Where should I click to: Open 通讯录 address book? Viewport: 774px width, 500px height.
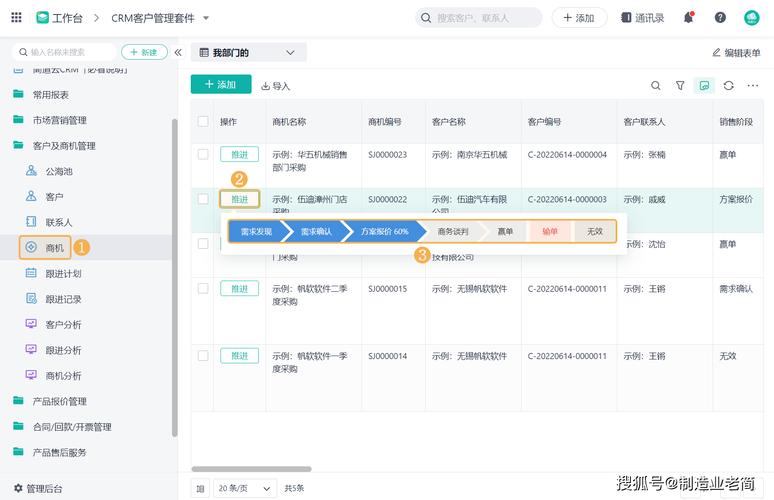tap(642, 18)
